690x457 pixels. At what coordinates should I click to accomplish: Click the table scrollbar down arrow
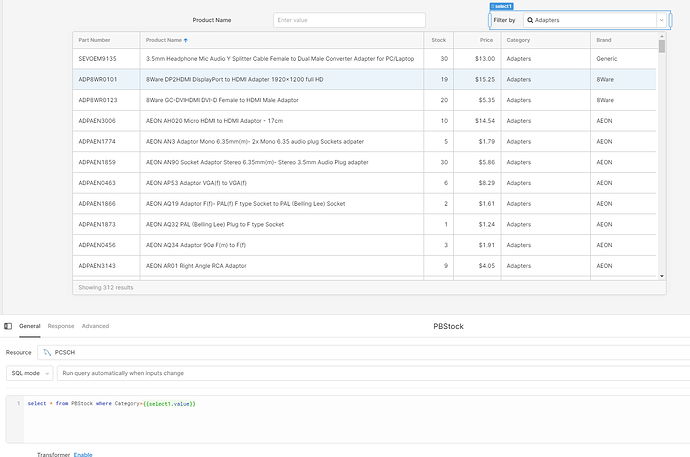[x=661, y=276]
